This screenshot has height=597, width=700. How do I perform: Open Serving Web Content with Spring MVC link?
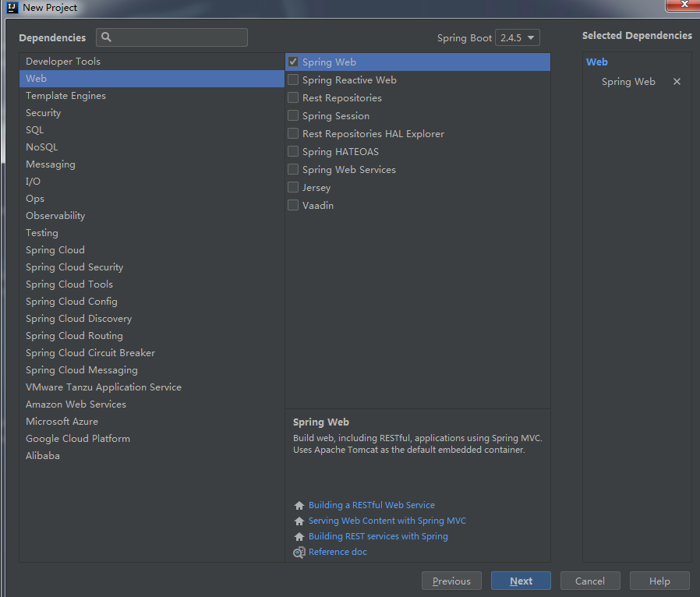387,521
